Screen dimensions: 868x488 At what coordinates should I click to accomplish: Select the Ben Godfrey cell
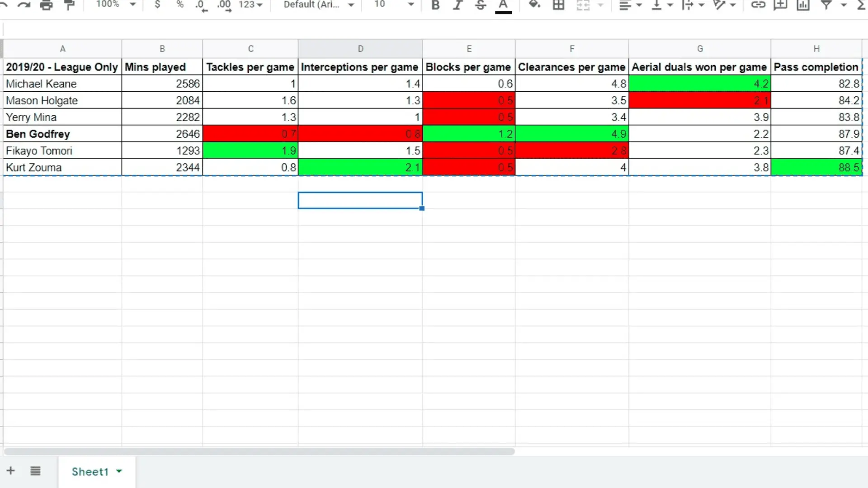pyautogui.click(x=62, y=134)
